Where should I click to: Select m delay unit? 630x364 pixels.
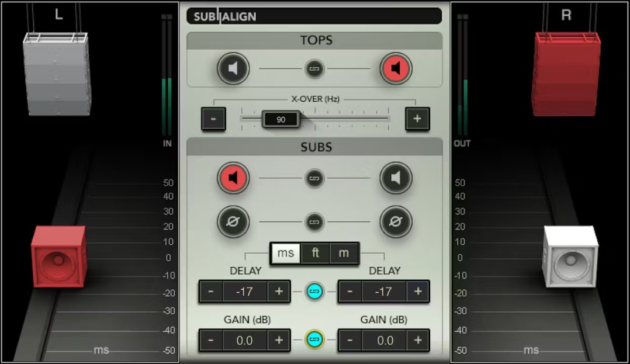pos(344,253)
